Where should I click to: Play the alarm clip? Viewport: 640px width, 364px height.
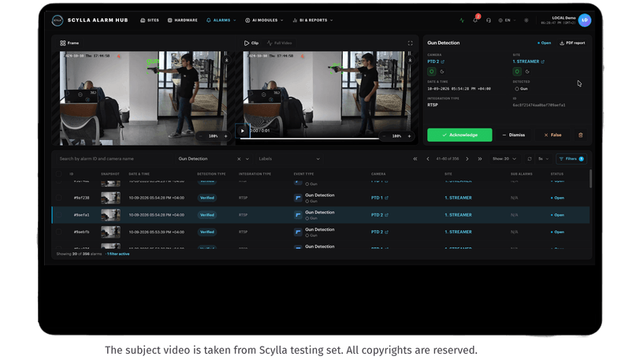tap(243, 131)
